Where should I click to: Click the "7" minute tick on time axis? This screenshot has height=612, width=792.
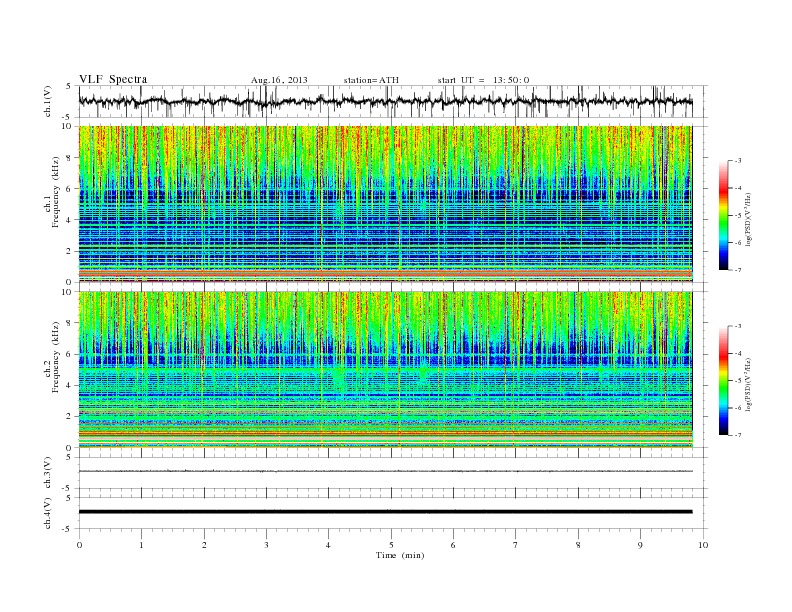(x=516, y=545)
